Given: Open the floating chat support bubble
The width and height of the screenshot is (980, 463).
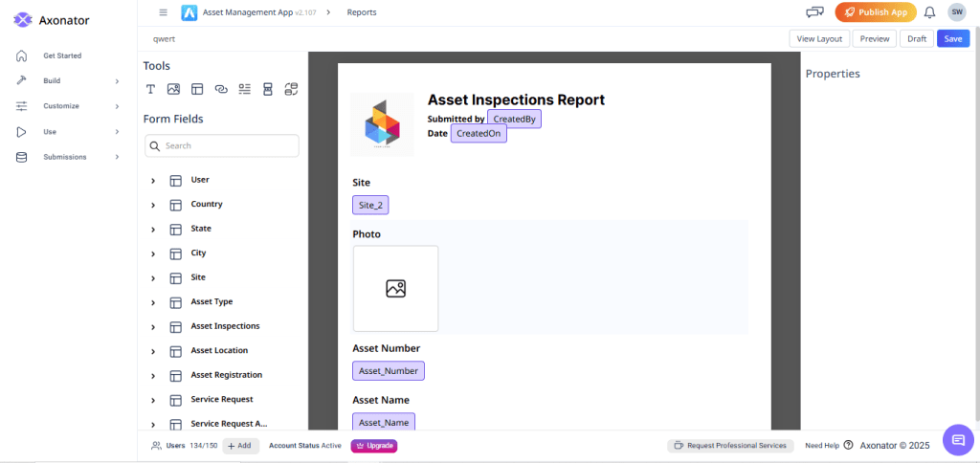Looking at the screenshot, I should (957, 439).
